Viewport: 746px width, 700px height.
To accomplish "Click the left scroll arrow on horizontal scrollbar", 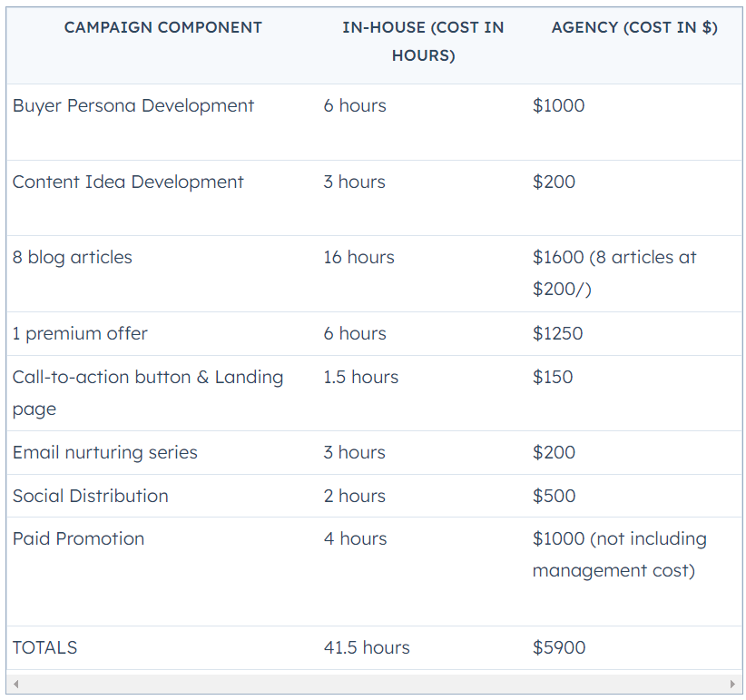I will point(15,685).
